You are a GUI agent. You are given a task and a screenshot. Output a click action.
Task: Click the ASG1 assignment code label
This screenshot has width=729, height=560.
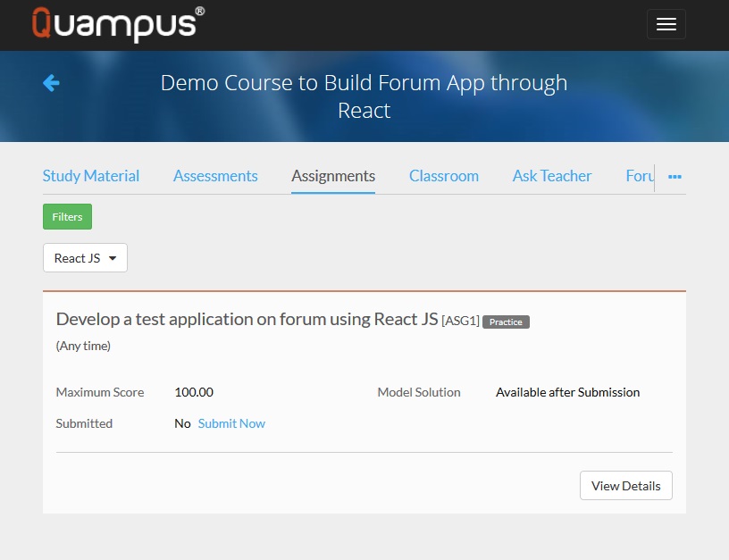[x=460, y=322]
